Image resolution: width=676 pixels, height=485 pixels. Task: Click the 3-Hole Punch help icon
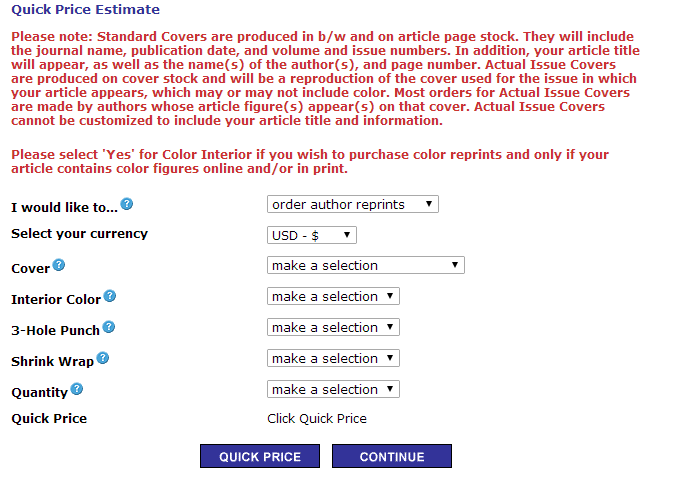click(x=109, y=328)
